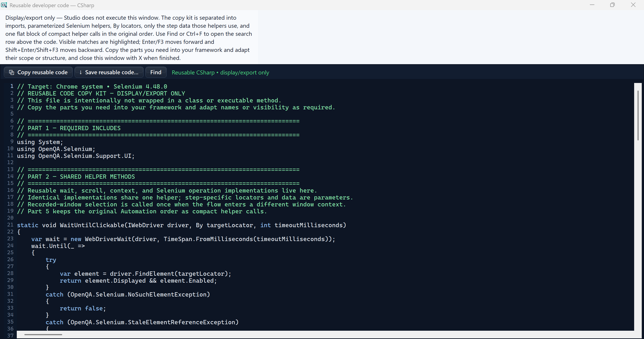
Task: Click the catch NoSuchElementException line
Action: [128, 295]
